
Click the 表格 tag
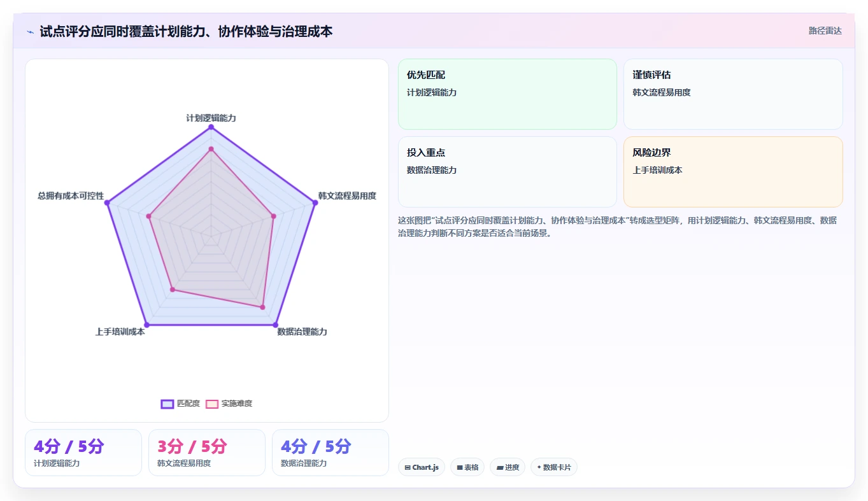click(x=467, y=467)
